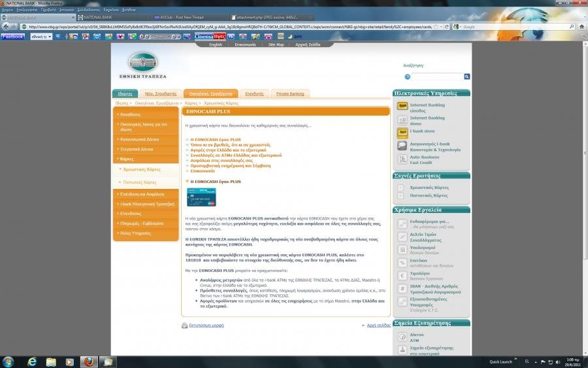The image size is (588, 368).
Task: Click the CinemaΒγες toolbar button
Action: [x=210, y=37]
